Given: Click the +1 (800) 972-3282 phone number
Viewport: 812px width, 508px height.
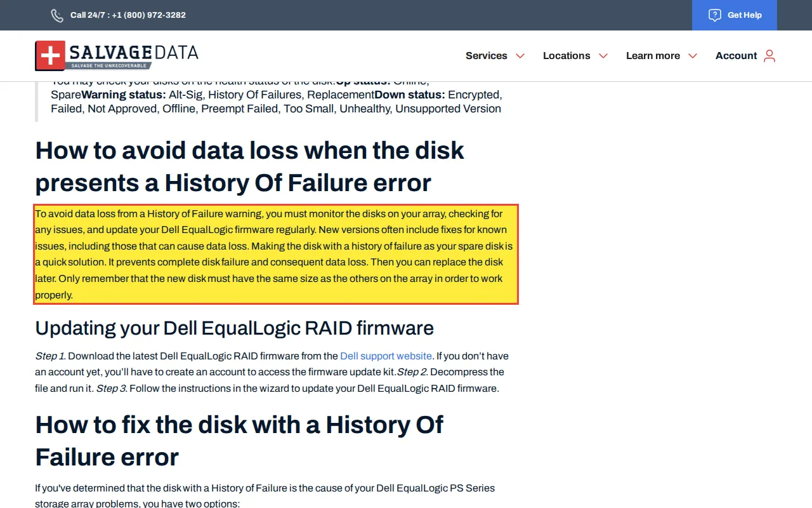Looking at the screenshot, I should (148, 15).
